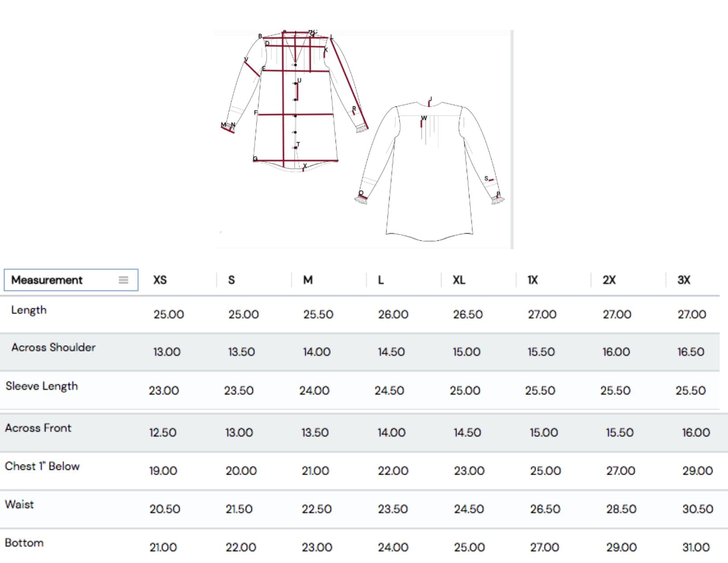Image resolution: width=728 pixels, height=563 pixels.
Task: Click the front view shirt diagram
Action: click(295, 102)
